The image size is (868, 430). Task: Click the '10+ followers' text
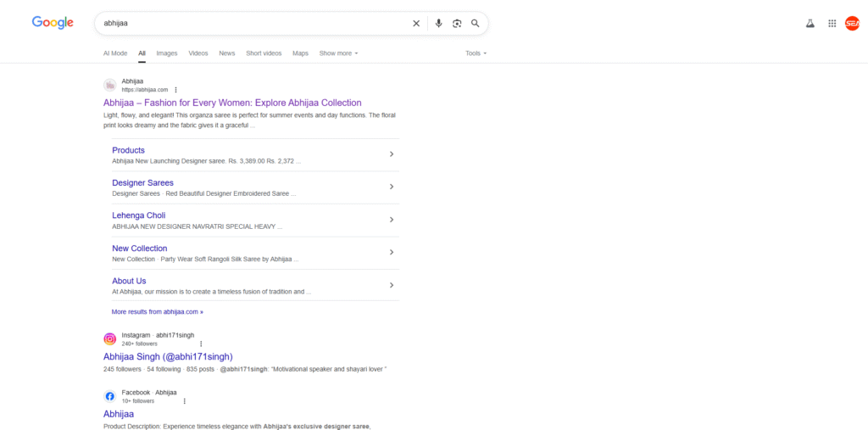pos(138,401)
